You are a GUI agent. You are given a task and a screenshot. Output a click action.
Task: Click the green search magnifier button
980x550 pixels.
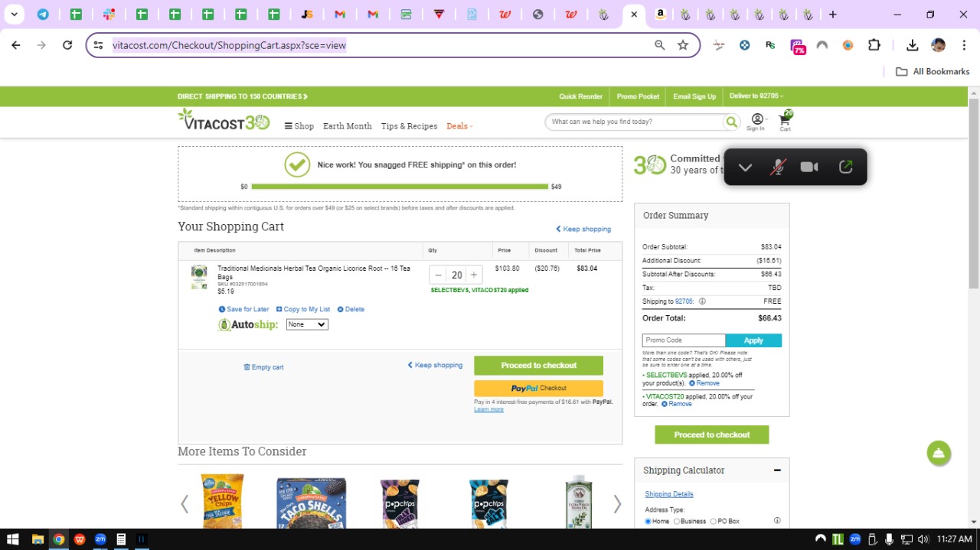732,122
